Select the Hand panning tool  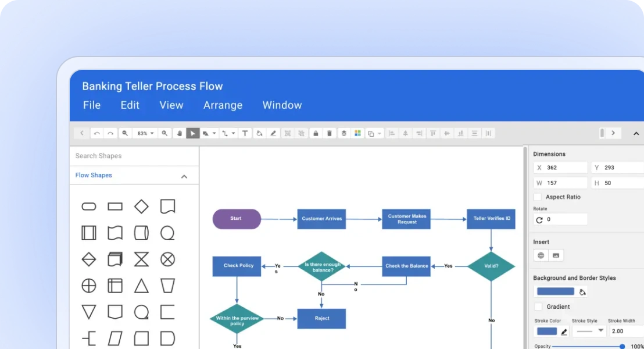coord(180,133)
